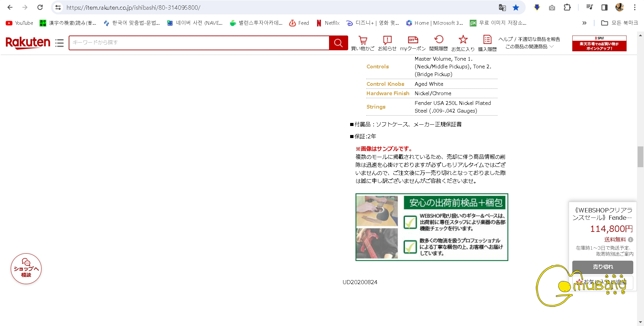The width and height of the screenshot is (644, 326).
Task: Toggle the browser side panel
Action: coord(604,7)
